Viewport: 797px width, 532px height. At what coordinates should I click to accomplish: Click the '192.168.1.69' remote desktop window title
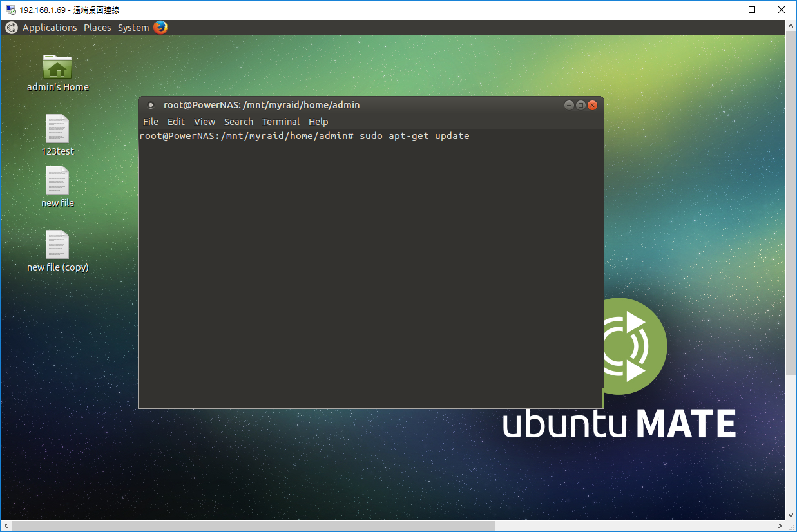pyautogui.click(x=69, y=10)
